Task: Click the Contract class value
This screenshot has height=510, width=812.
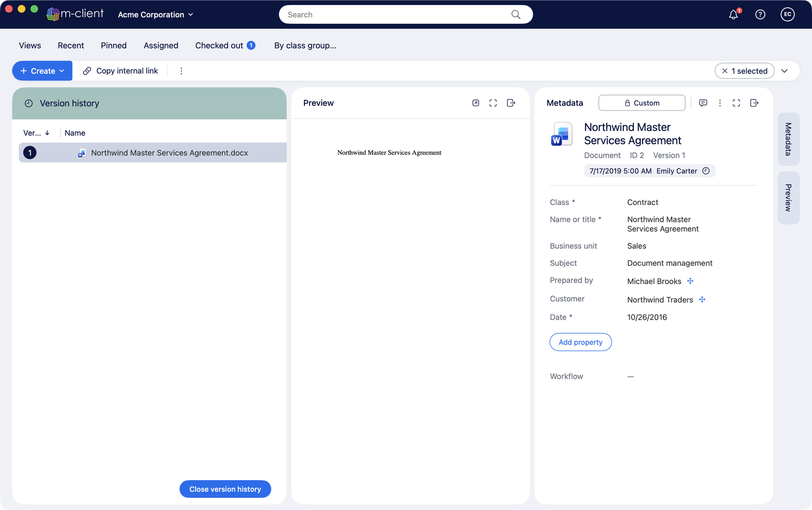Action: pyautogui.click(x=642, y=202)
